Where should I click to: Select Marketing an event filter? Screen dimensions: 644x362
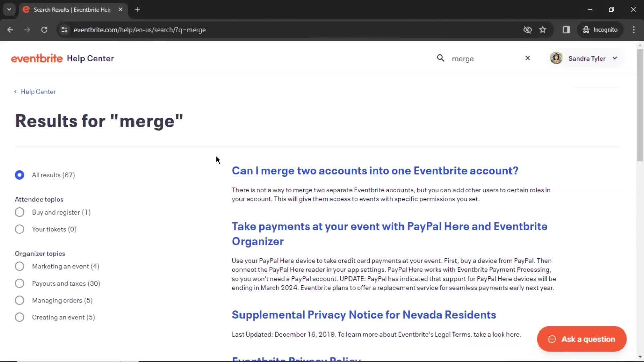19,266
